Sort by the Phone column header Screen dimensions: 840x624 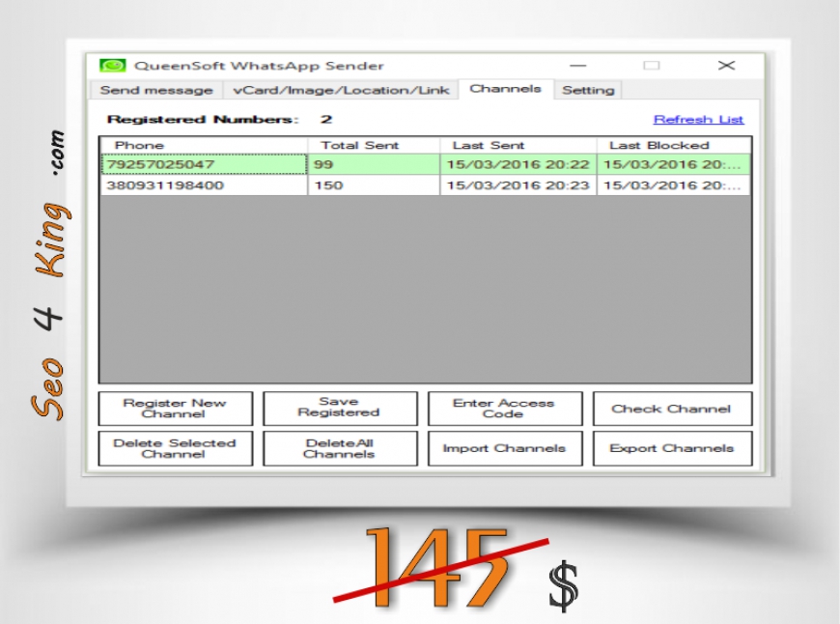click(204, 145)
